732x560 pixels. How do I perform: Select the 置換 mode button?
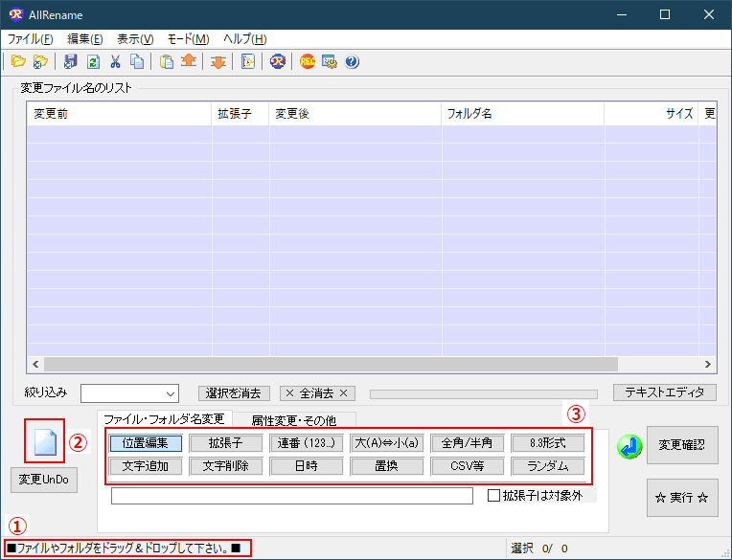pyautogui.click(x=387, y=466)
